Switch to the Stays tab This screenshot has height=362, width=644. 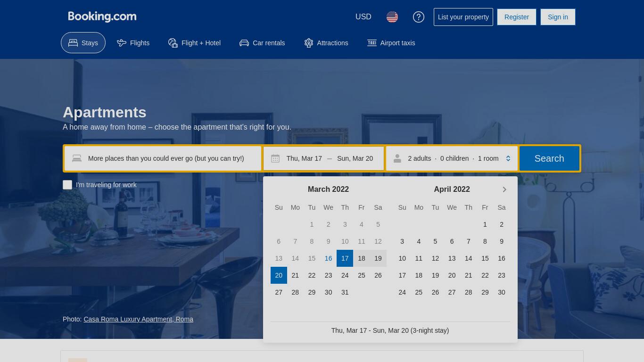coord(83,43)
